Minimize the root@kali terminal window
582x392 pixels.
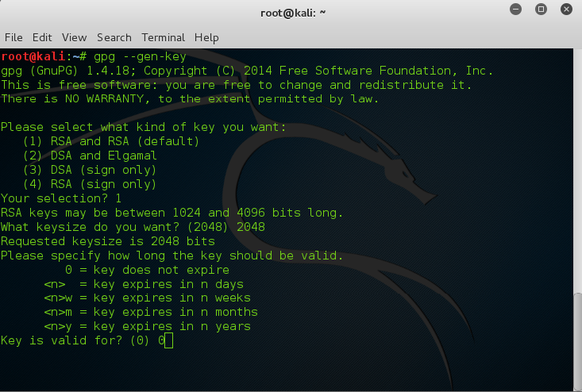click(516, 10)
